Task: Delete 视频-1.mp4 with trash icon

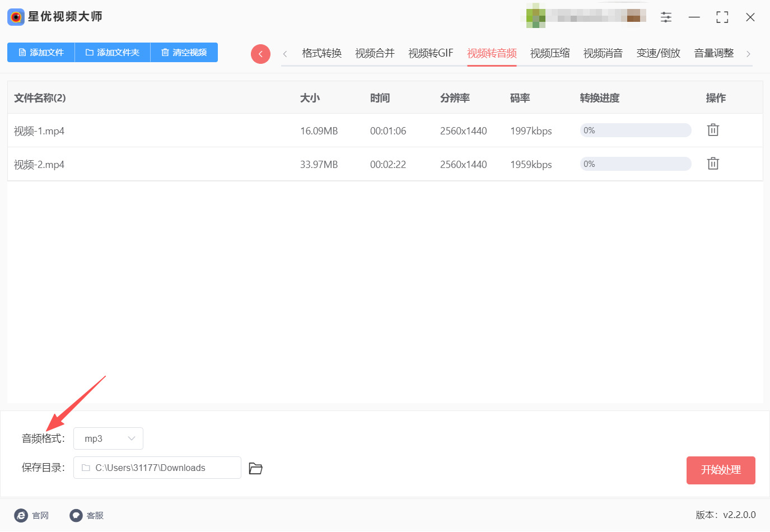Action: coord(713,130)
